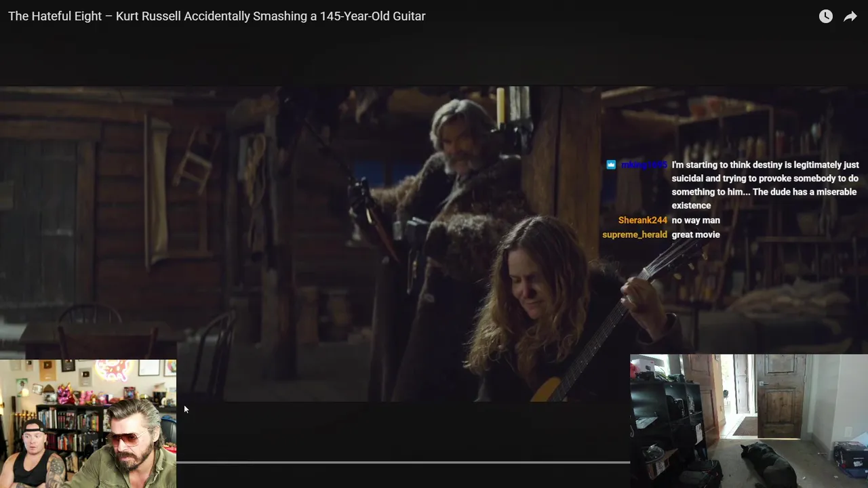868x488 pixels.
Task: Click the long chat message about destiny
Action: (x=766, y=185)
